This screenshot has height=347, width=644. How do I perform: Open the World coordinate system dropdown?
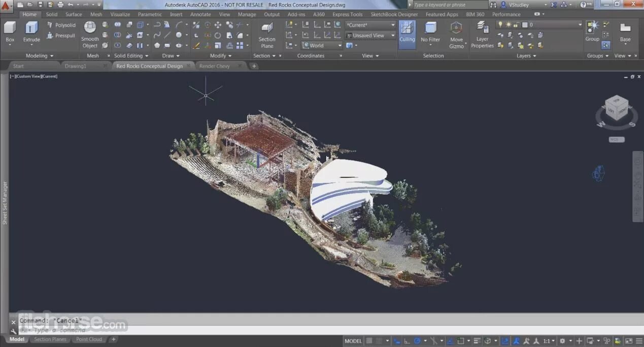click(322, 45)
